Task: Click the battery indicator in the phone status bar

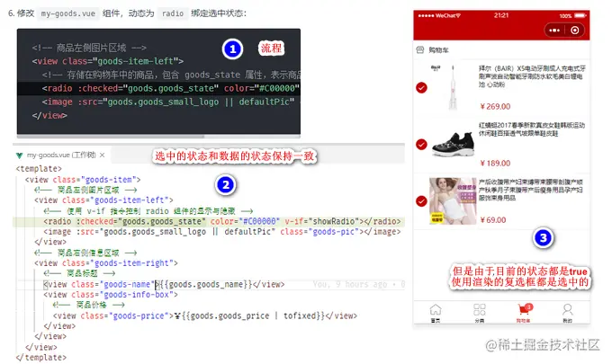Action: 580,15
